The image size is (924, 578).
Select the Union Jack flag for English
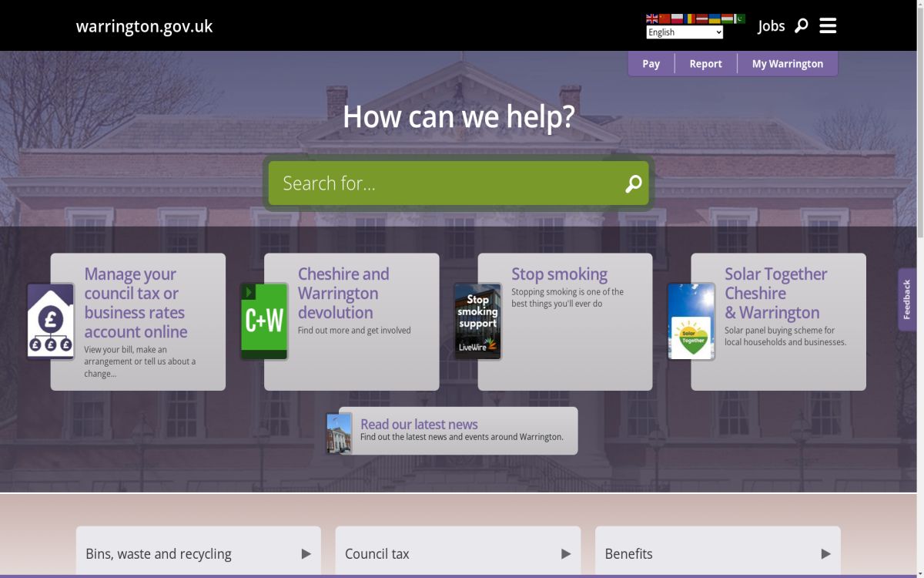tap(651, 18)
